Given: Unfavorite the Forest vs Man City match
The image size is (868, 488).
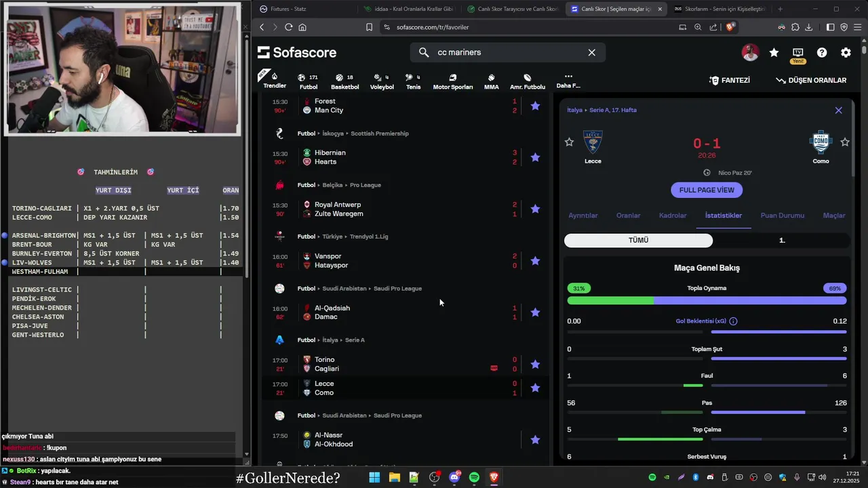Looking at the screenshot, I should 535,106.
